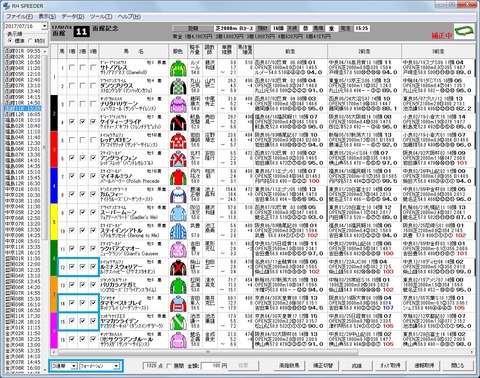This screenshot has height=378, width=480.
Task: Select the 12R 16:05 race in list
Action: click(x=23, y=114)
